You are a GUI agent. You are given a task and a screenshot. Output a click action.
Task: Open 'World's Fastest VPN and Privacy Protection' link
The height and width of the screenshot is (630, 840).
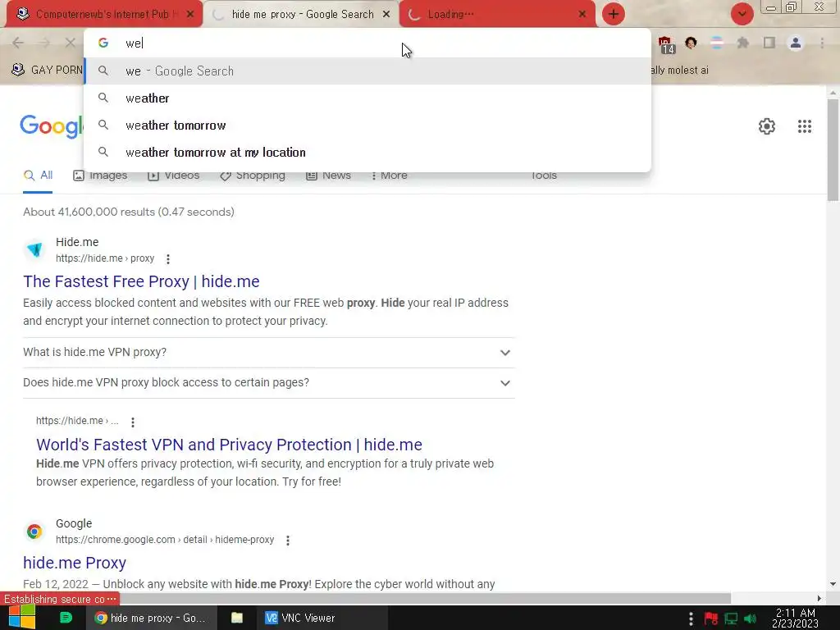click(230, 445)
